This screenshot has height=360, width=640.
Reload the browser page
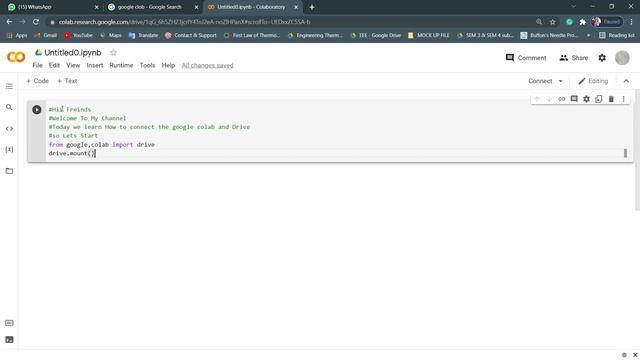pyautogui.click(x=36, y=22)
